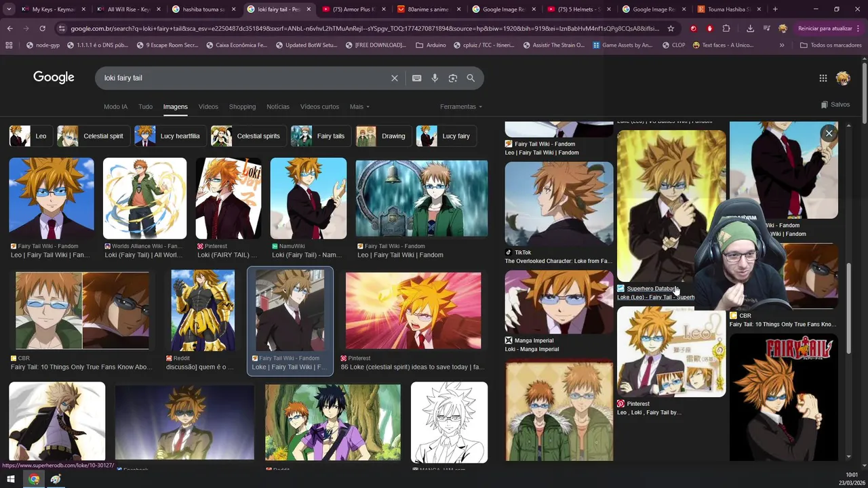Open the Superhero Database source link

pyautogui.click(x=652, y=289)
